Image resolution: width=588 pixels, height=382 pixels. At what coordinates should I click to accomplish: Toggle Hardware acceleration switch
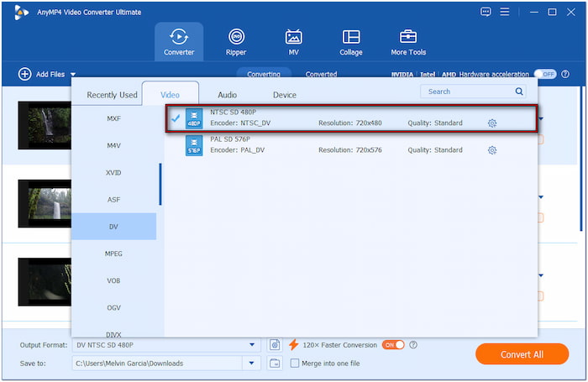pos(545,74)
